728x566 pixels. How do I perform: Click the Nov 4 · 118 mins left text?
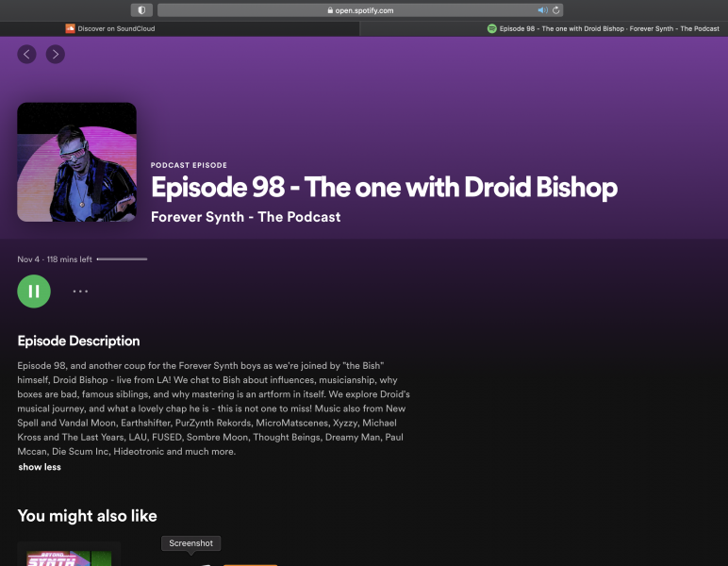(55, 259)
